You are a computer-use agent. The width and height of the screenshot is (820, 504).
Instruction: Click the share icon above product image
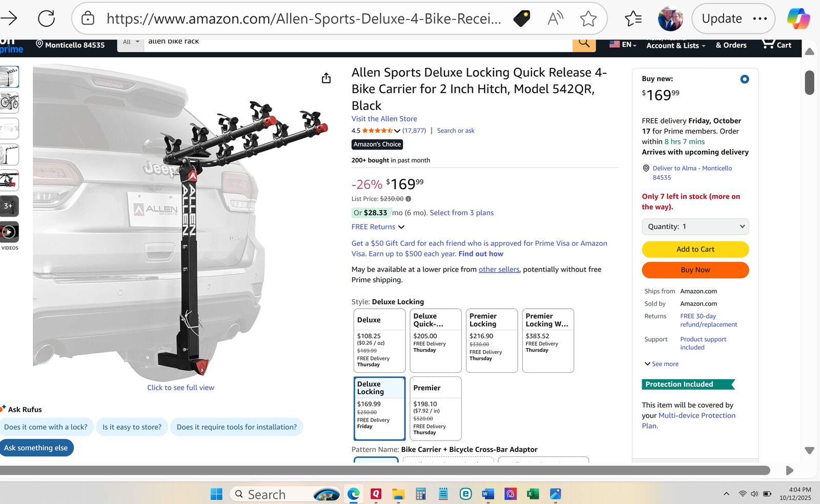pyautogui.click(x=326, y=78)
